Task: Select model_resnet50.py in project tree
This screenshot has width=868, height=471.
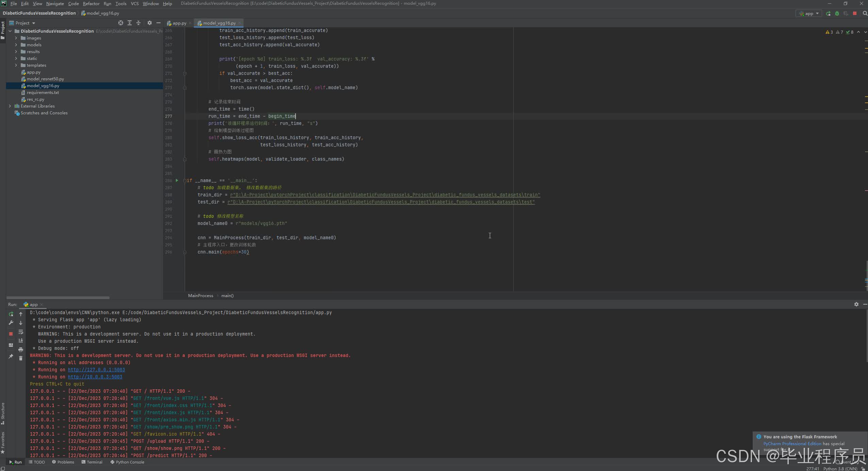Action: click(45, 79)
